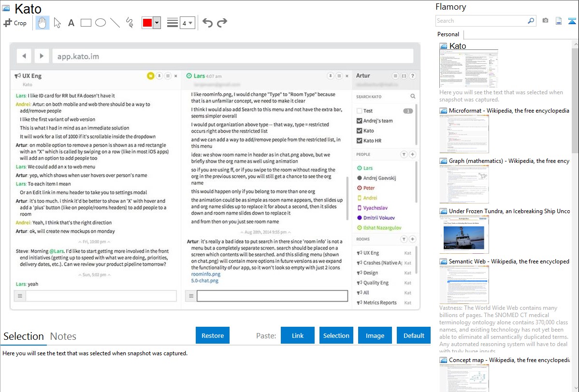Redo the last undone edit

tap(222, 23)
